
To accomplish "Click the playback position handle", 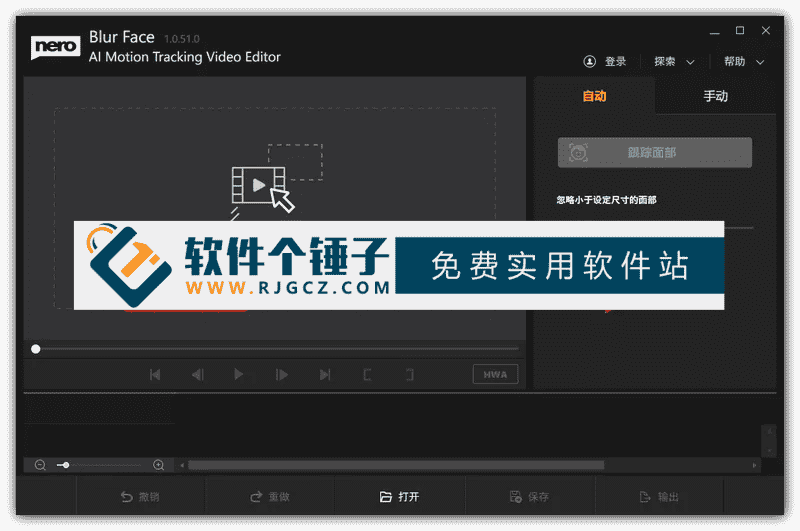I will (x=36, y=349).
